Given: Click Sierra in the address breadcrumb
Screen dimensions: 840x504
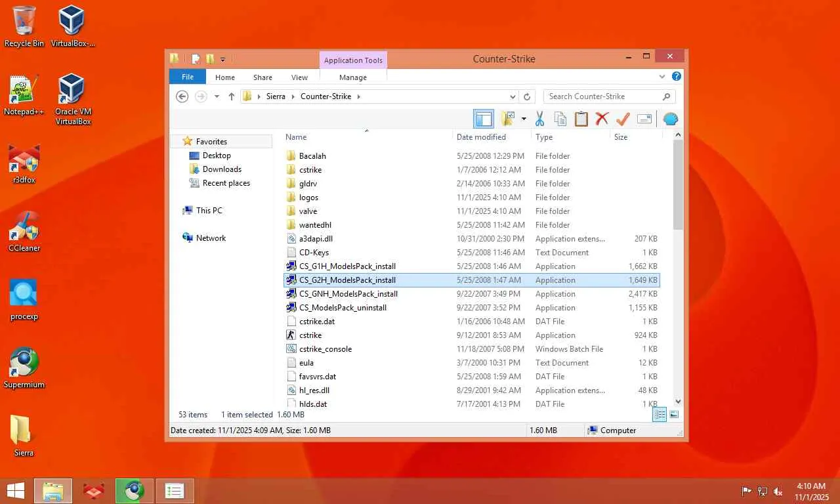Looking at the screenshot, I should 276,96.
